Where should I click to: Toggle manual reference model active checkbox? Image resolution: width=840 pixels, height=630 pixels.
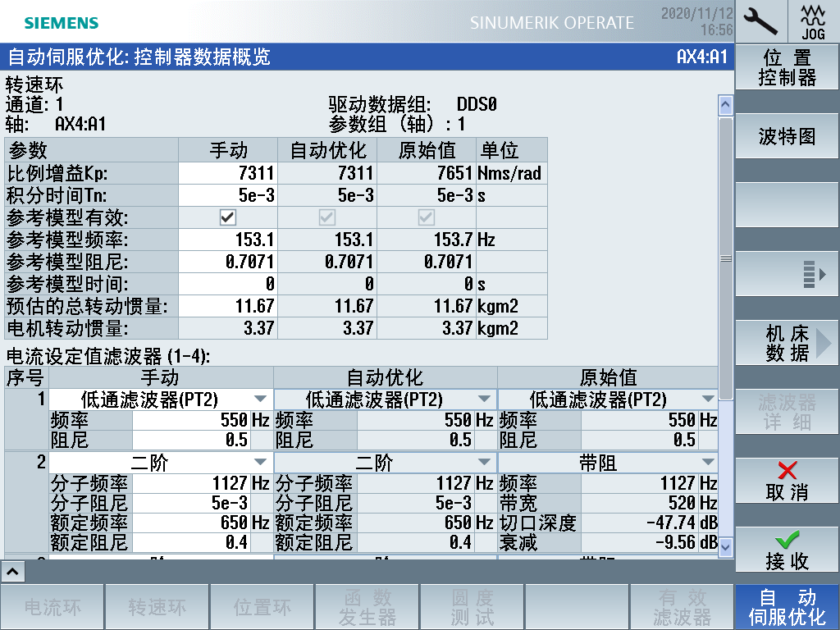[x=228, y=217]
